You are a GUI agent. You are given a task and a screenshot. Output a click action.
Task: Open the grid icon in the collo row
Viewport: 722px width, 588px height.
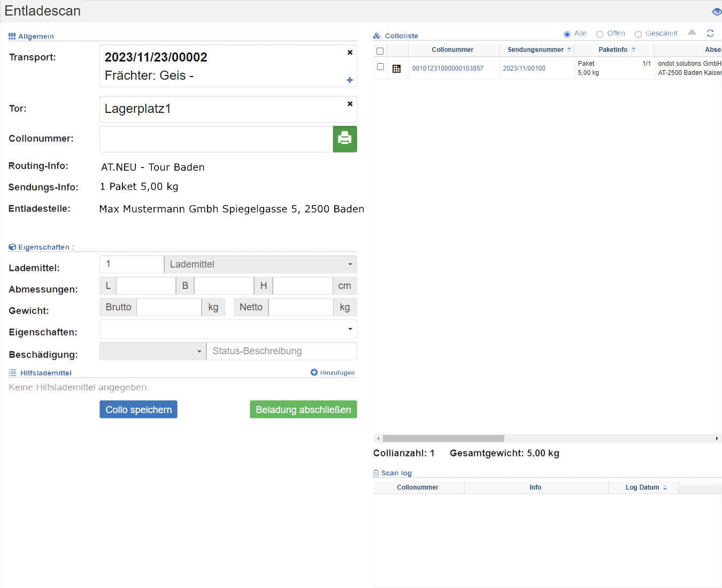[396, 68]
